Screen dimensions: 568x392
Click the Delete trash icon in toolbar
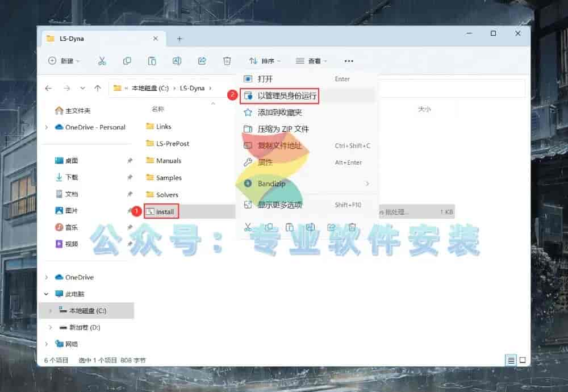click(227, 61)
